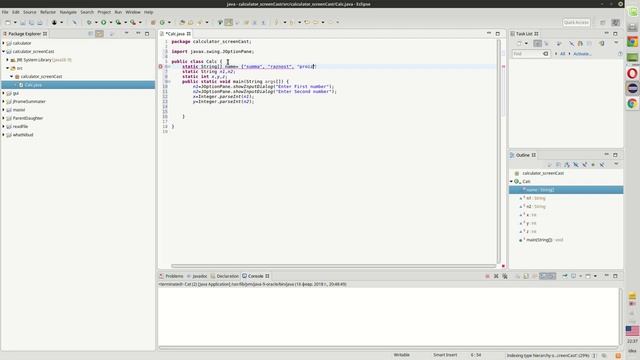This screenshot has height=360, width=640.
Task: Select the Calc.java editor tab
Action: 176,34
